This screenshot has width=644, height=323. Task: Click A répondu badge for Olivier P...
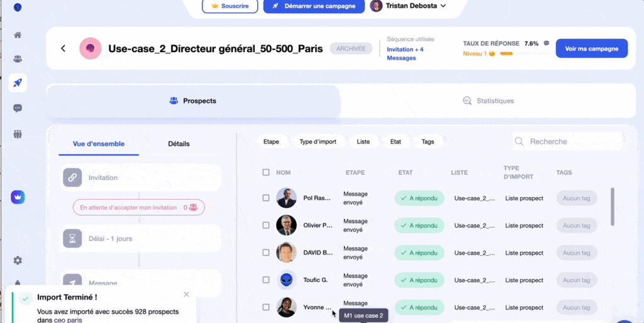click(x=419, y=225)
